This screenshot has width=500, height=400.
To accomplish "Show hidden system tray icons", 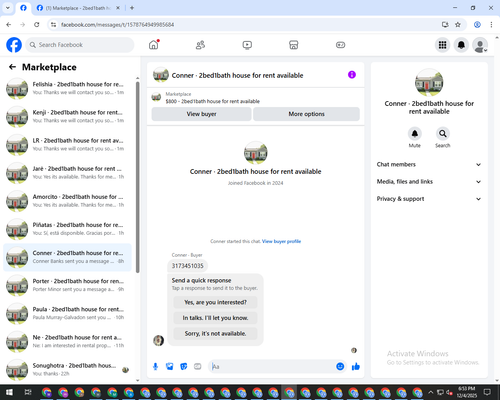I will pyautogui.click(x=430, y=392).
